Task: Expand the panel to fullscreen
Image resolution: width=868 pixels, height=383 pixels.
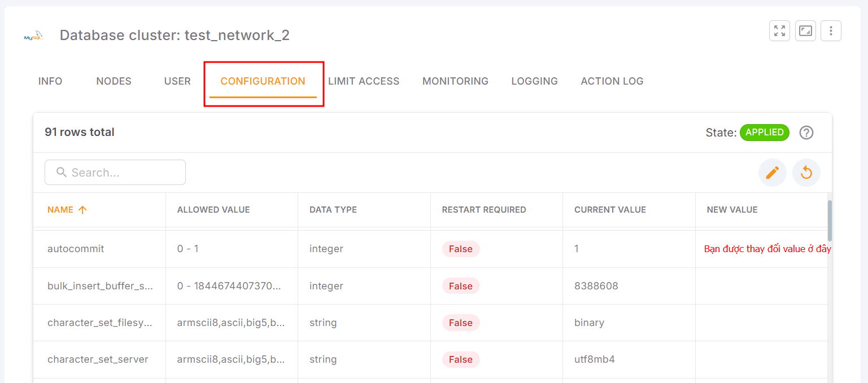Action: coord(779,31)
